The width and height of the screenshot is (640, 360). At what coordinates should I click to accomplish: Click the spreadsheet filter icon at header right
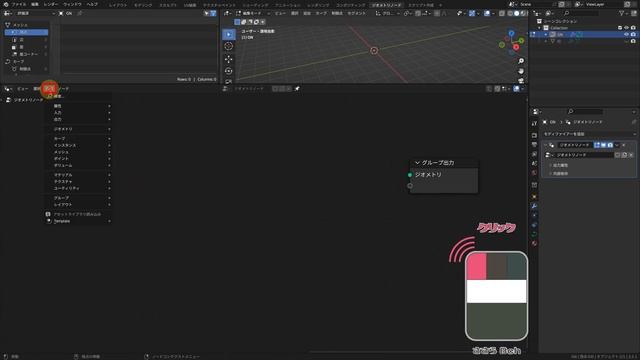coord(213,13)
